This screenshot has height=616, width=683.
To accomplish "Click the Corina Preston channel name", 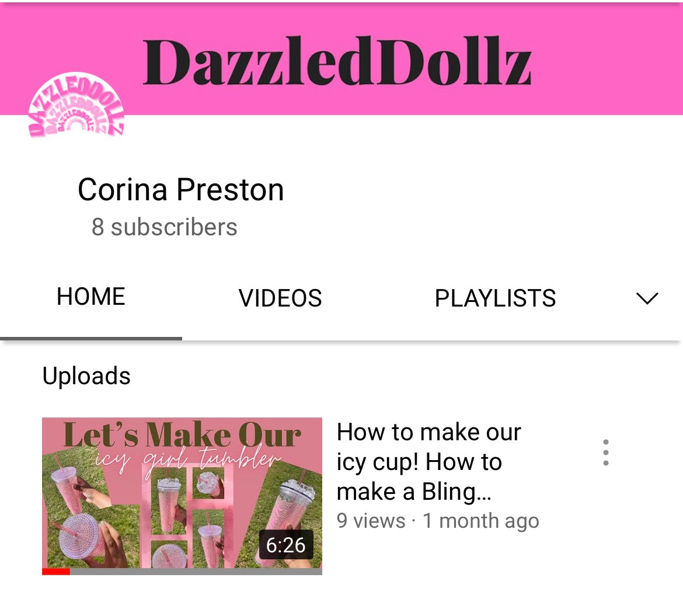I will pyautogui.click(x=181, y=190).
